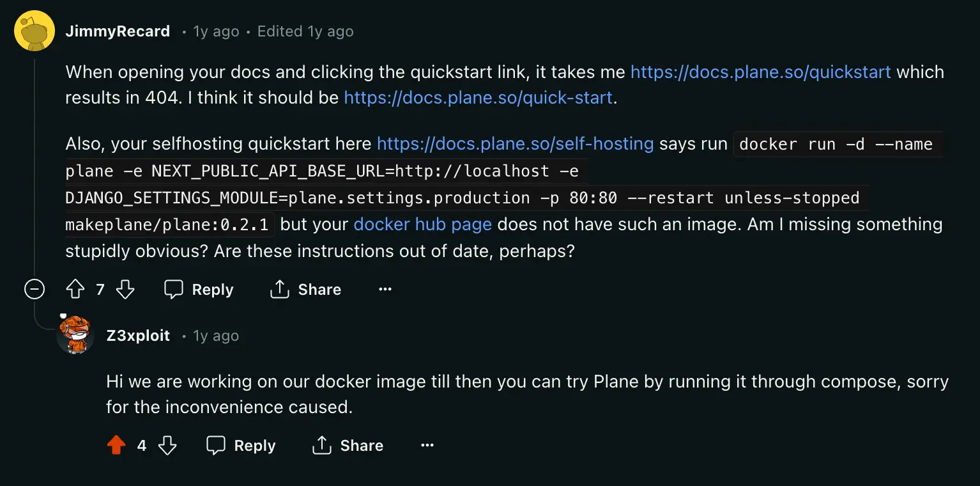Open the broken quickstart link
This screenshot has height=486, width=980.
pyautogui.click(x=760, y=72)
